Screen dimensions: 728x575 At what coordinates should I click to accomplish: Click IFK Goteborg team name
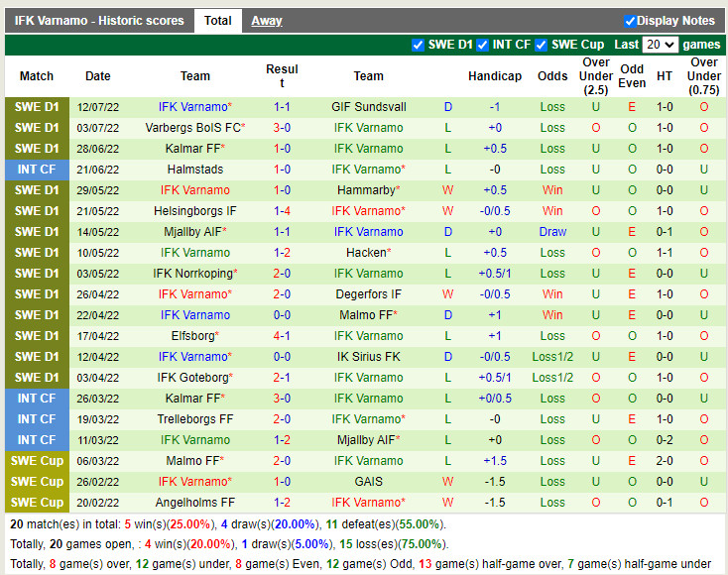click(x=195, y=378)
